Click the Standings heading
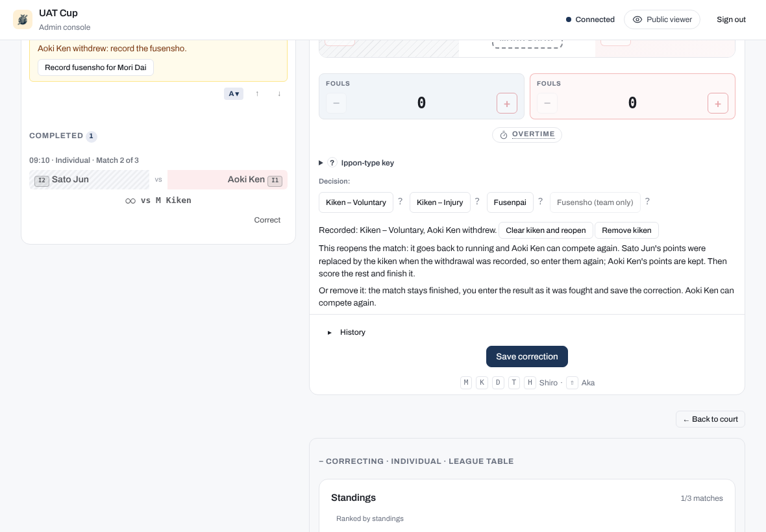 coord(353,498)
